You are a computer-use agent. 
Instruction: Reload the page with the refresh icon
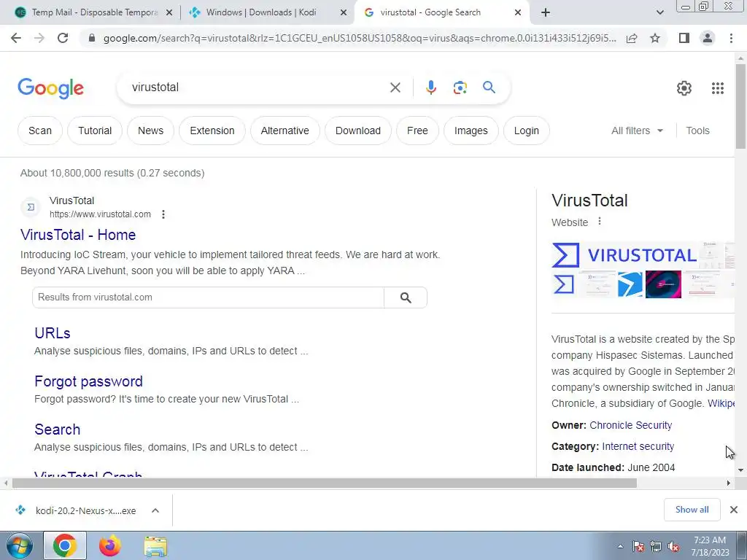(63, 38)
